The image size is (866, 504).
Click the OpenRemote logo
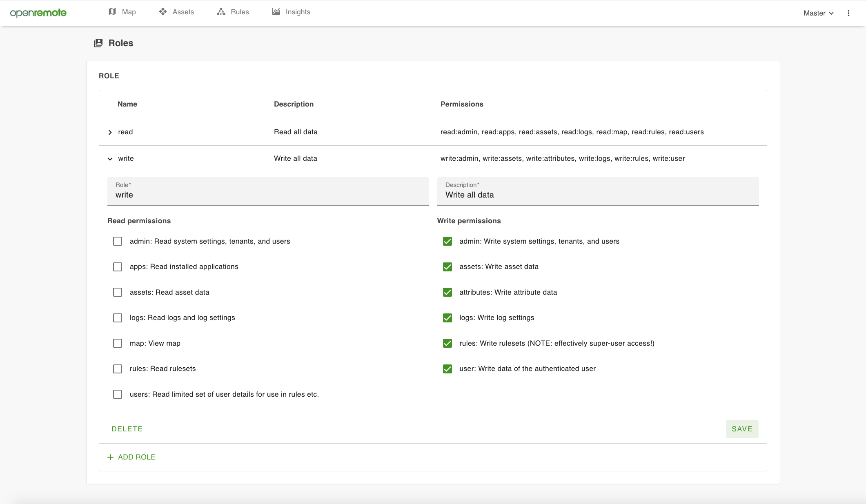pyautogui.click(x=38, y=13)
